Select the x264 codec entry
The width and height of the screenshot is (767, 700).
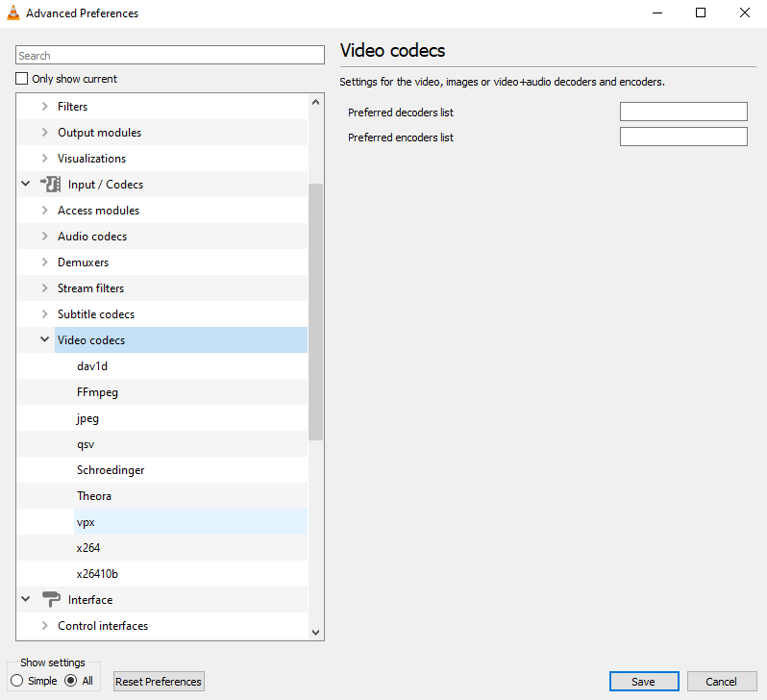click(x=88, y=548)
